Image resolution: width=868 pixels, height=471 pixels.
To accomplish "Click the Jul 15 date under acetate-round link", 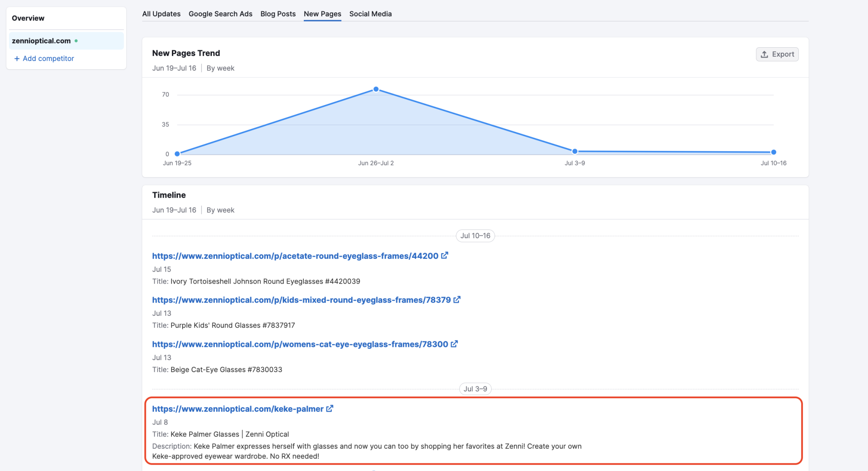I will coord(162,269).
